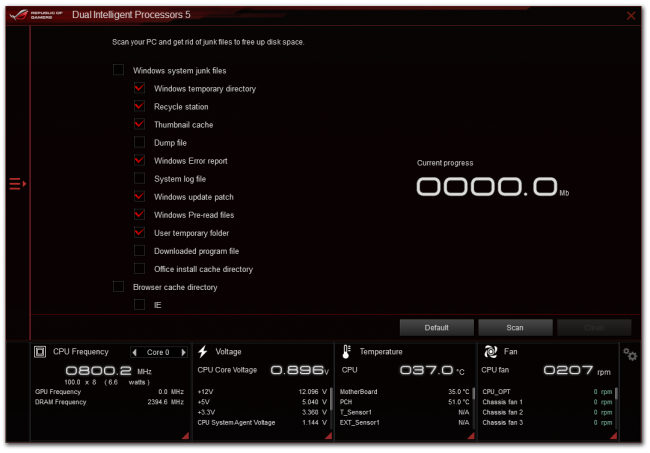This screenshot has height=453, width=650.
Task: Expand the Temperature panel corner triangle
Action: coord(471,435)
